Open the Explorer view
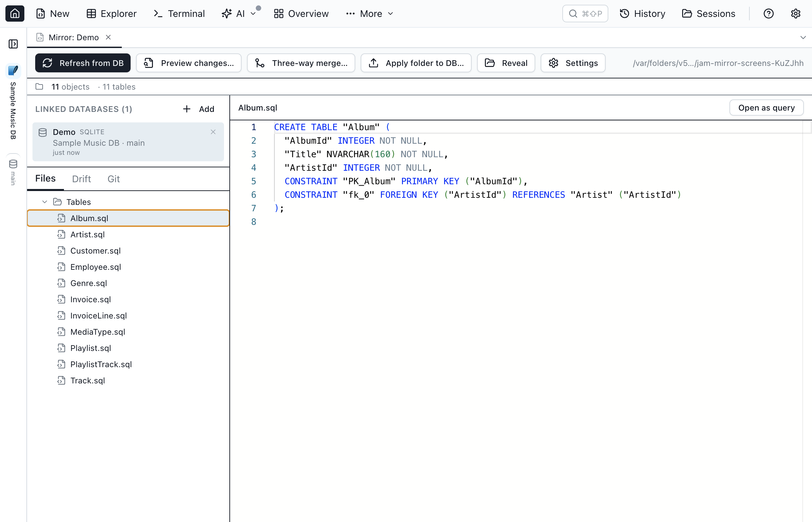The image size is (812, 522). click(x=111, y=14)
